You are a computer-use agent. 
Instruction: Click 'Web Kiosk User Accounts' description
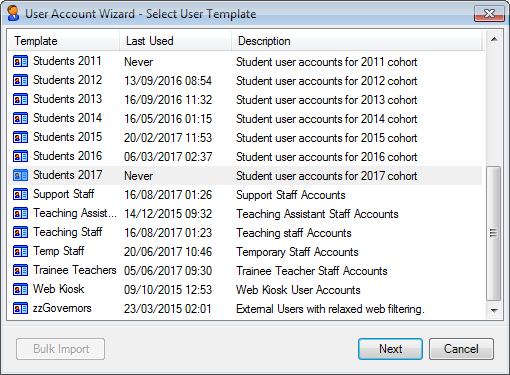(298, 290)
